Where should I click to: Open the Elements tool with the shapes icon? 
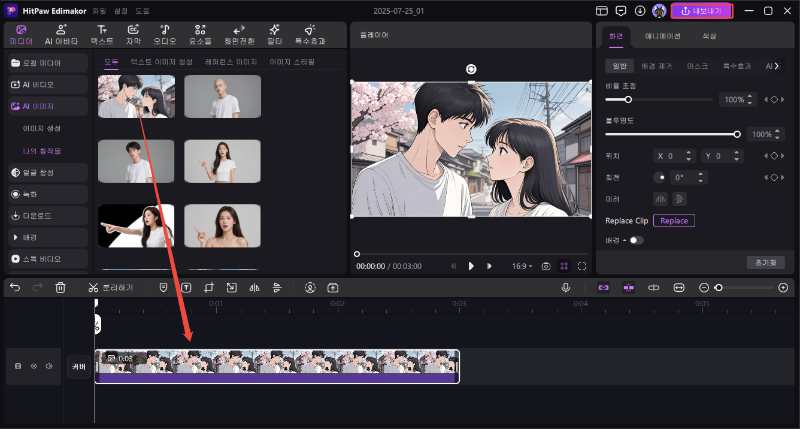[200, 35]
